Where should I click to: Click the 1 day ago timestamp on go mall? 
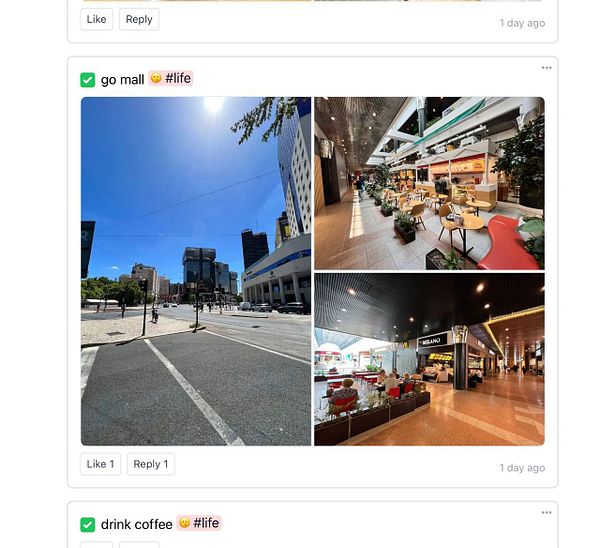pyautogui.click(x=522, y=468)
